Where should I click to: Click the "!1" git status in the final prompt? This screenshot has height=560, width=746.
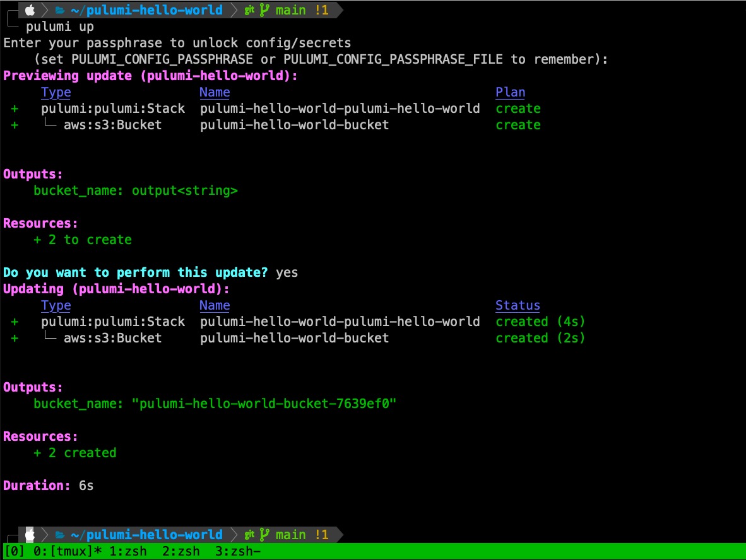pyautogui.click(x=322, y=535)
